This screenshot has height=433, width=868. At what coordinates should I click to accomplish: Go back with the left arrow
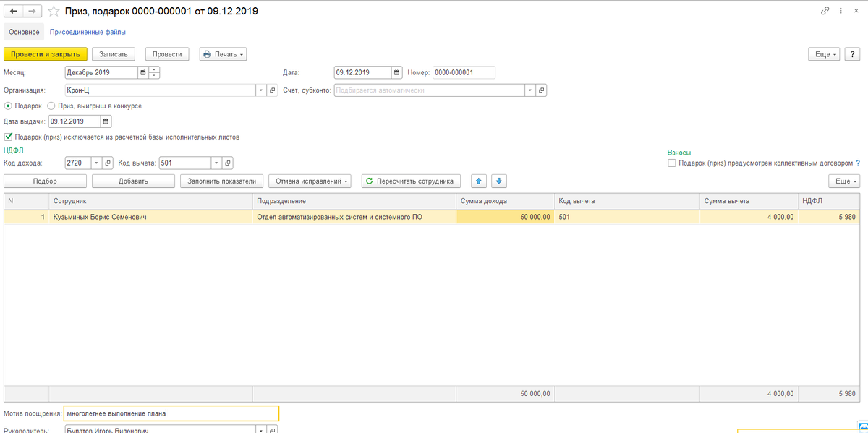[14, 12]
